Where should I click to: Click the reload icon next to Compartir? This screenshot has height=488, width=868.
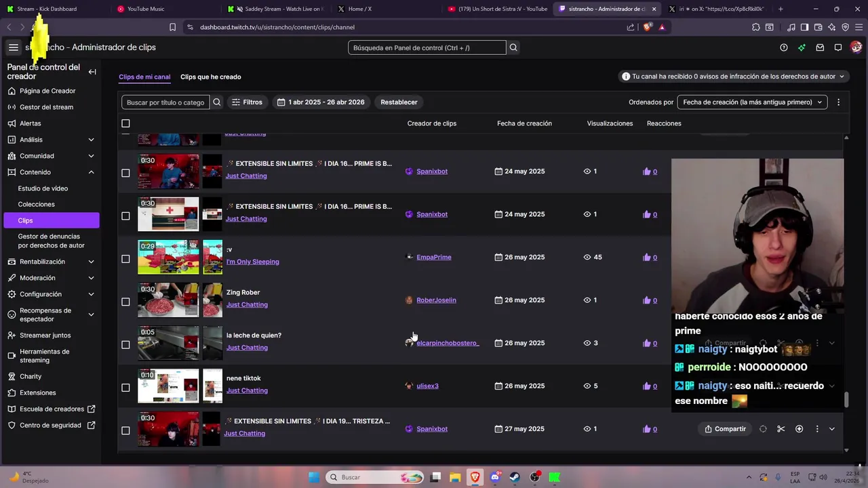pos(763,429)
